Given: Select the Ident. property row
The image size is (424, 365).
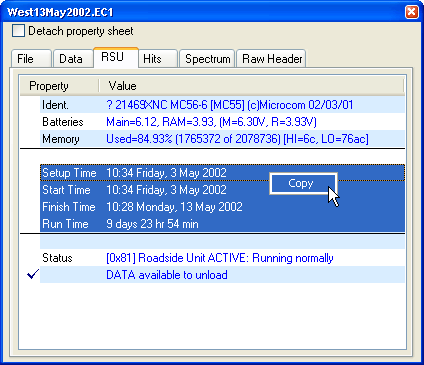Looking at the screenshot, I should tap(222, 105).
